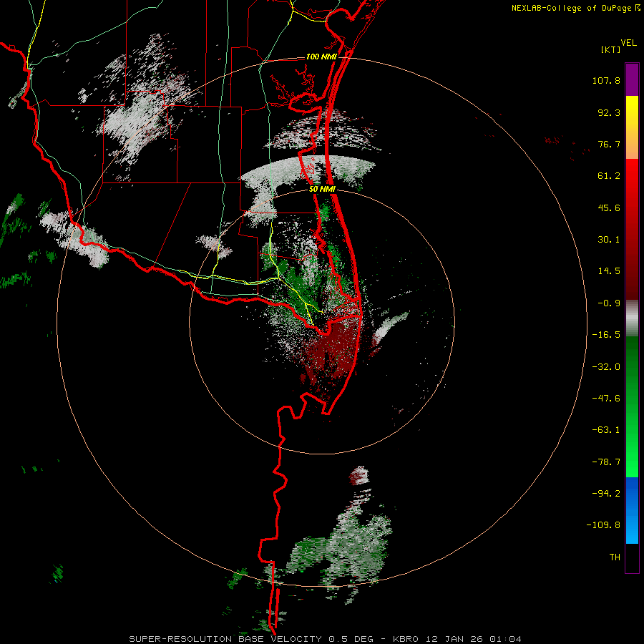The height and width of the screenshot is (644, 644).
Task: Click the TH legend label
Action: (x=615, y=557)
